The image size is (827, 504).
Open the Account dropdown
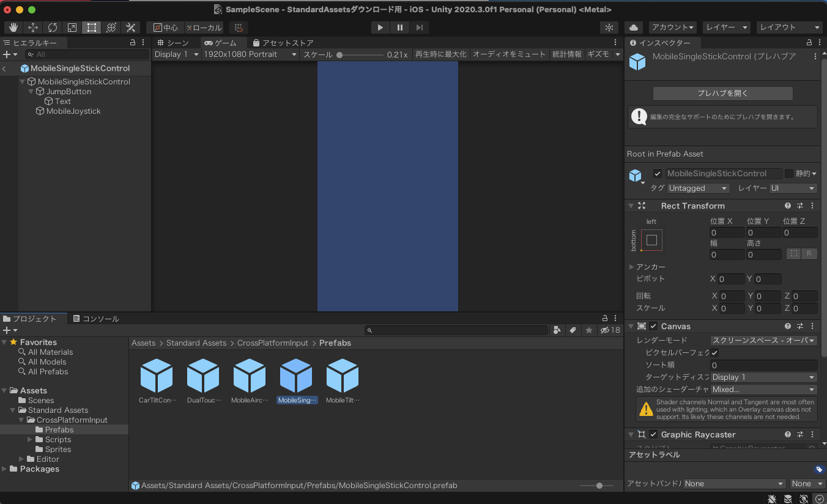(x=673, y=28)
